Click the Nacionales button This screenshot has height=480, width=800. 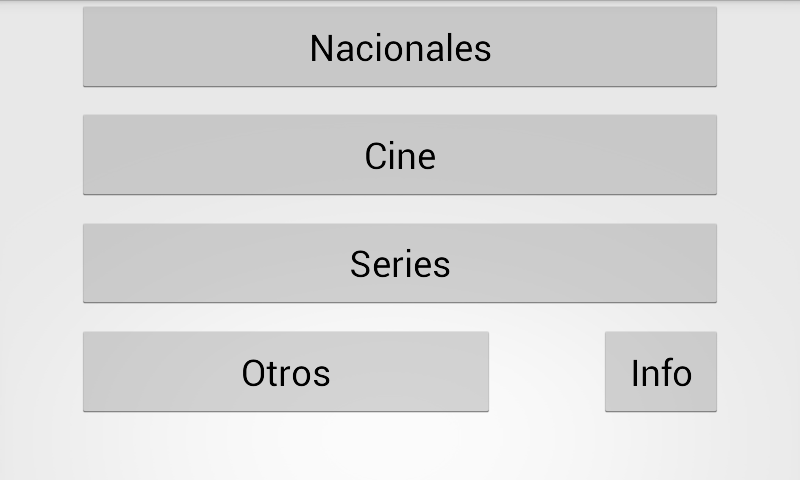(400, 47)
